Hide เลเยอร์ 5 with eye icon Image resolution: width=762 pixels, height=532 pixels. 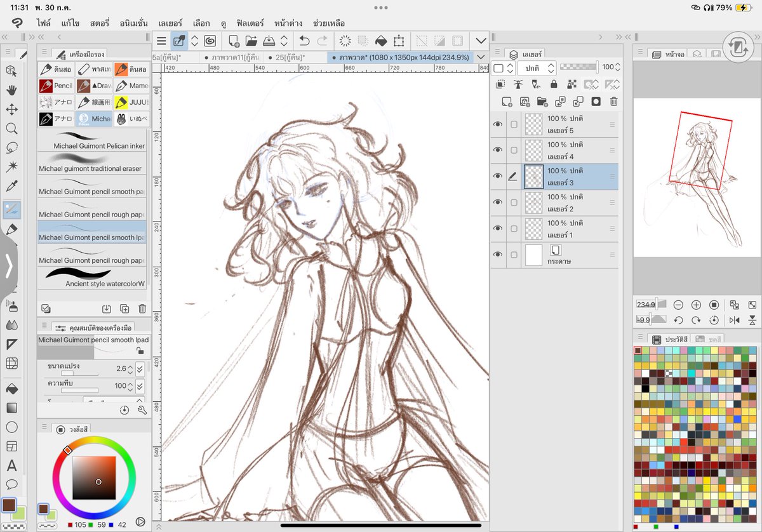(x=498, y=124)
